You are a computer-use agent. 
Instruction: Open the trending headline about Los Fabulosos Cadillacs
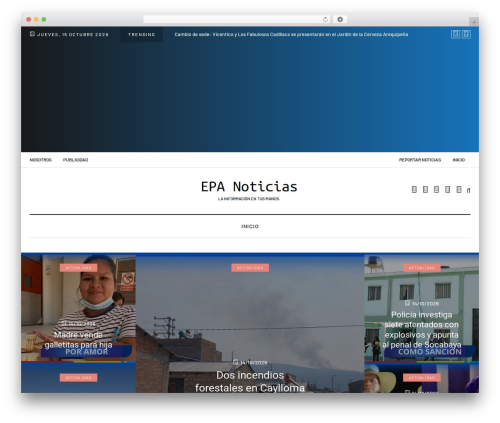[x=291, y=34]
